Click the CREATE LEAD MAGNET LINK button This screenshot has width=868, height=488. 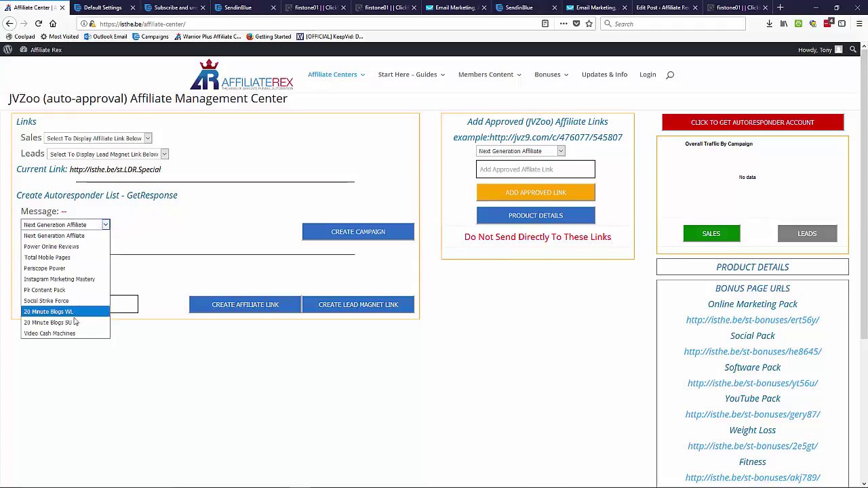[x=358, y=304]
